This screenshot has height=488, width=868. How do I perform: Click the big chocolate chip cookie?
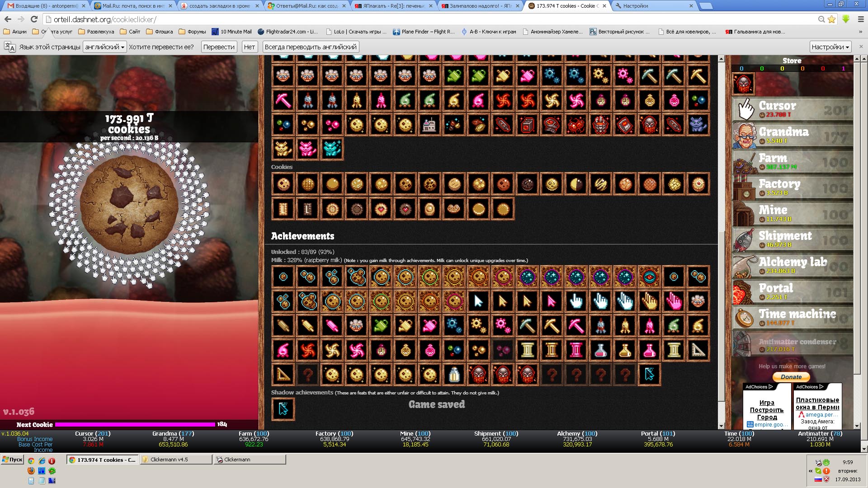tap(129, 205)
